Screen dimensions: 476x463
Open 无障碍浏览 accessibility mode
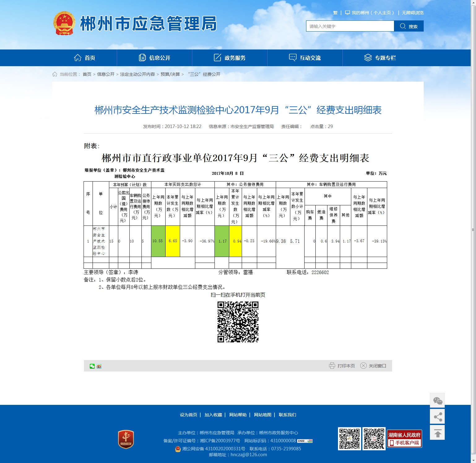click(x=413, y=13)
